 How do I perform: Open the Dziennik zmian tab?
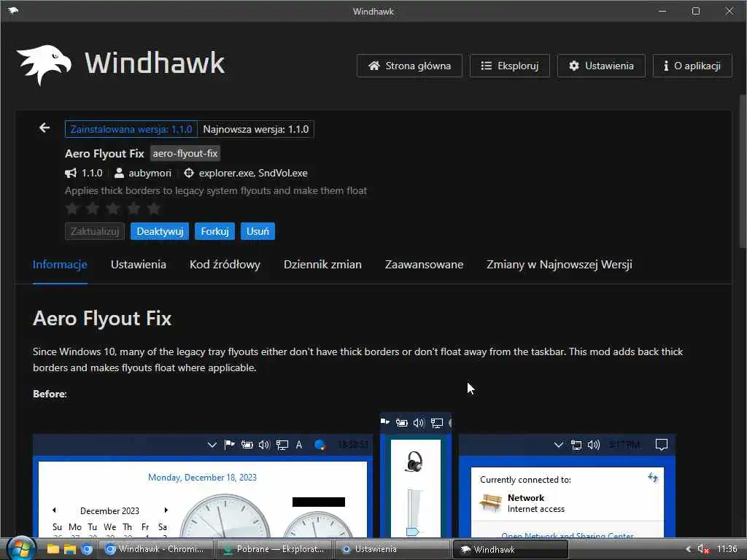[322, 264]
